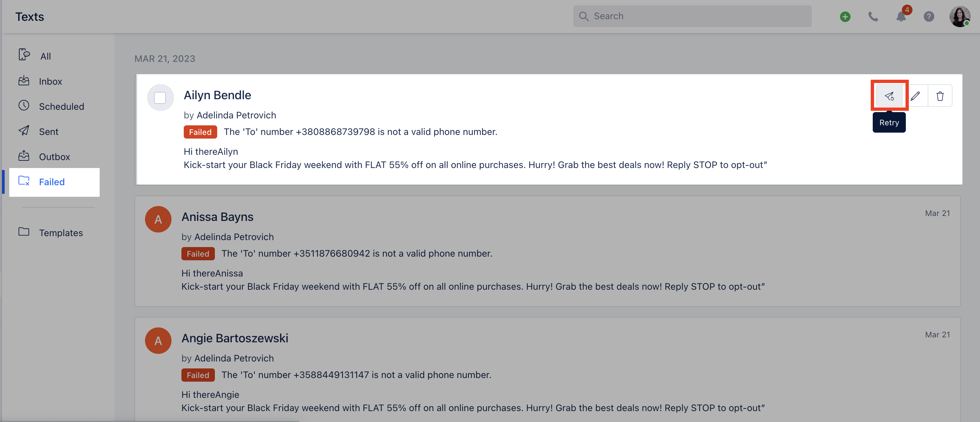Click the Retry send icon on Ailyn Bendle's message
Image resolution: width=980 pixels, height=422 pixels.
tap(890, 96)
